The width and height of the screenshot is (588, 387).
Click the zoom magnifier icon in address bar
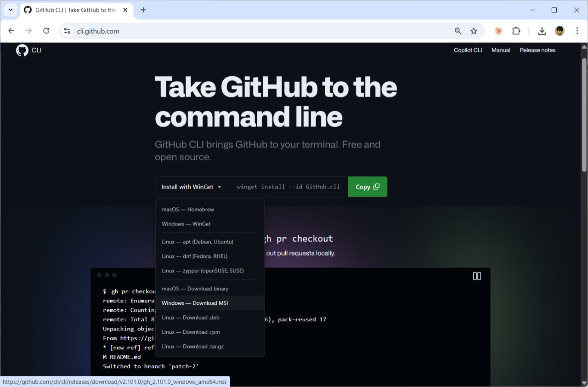coord(458,31)
